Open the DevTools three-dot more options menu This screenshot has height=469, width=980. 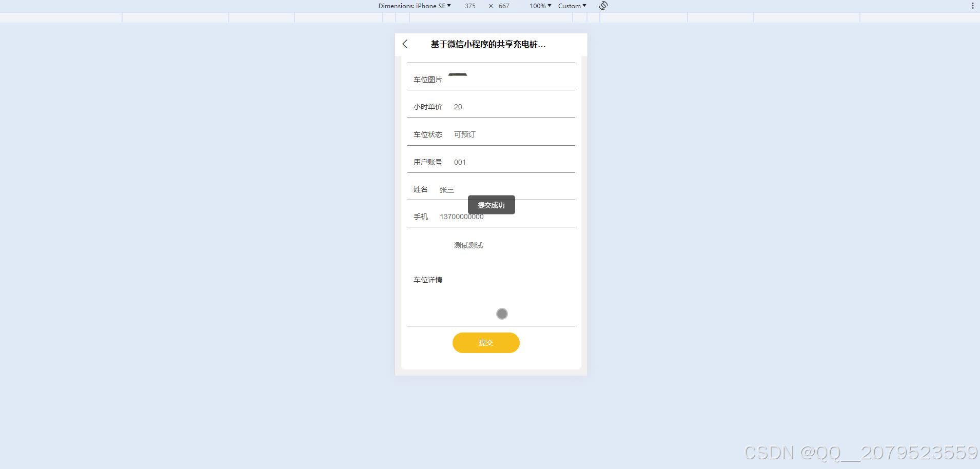(x=972, y=6)
